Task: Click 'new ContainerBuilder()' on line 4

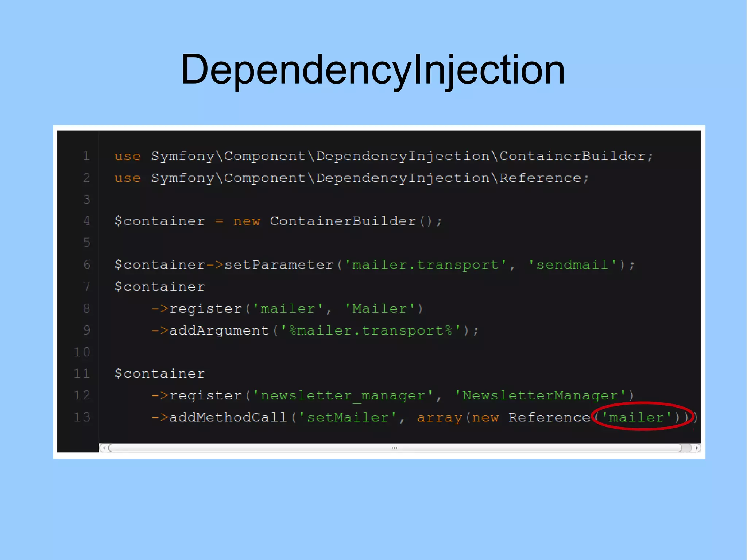Action: click(x=337, y=221)
